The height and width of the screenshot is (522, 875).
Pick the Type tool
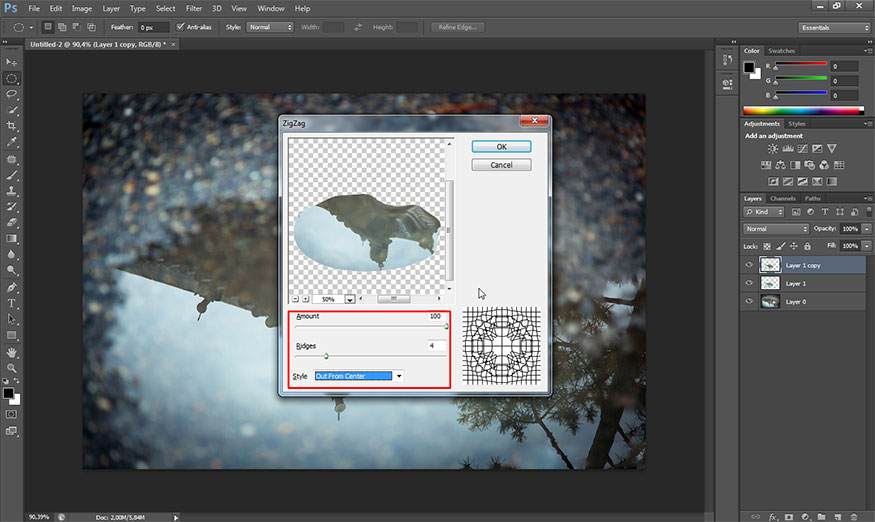pyautogui.click(x=12, y=302)
